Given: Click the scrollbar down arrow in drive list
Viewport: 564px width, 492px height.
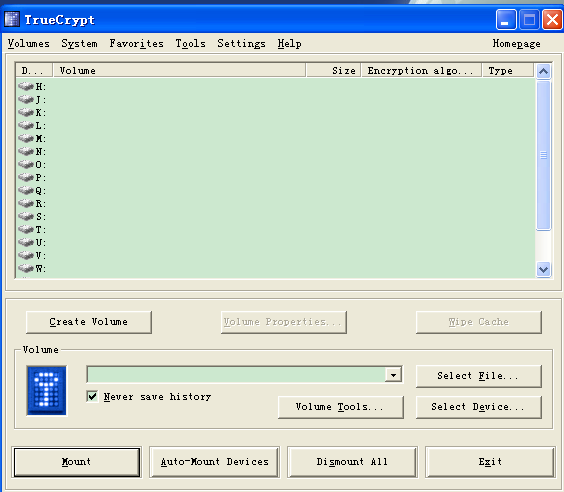Looking at the screenshot, I should tap(543, 269).
